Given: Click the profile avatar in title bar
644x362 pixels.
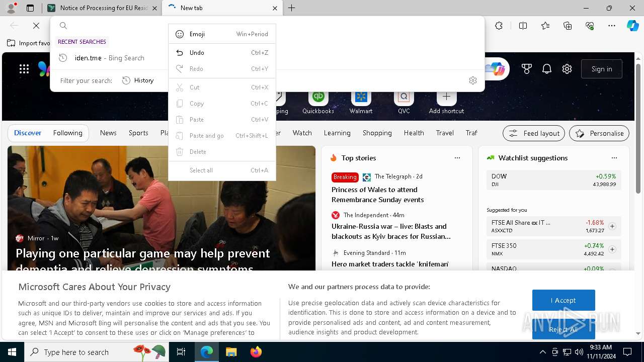Looking at the screenshot, I should 11,8.
